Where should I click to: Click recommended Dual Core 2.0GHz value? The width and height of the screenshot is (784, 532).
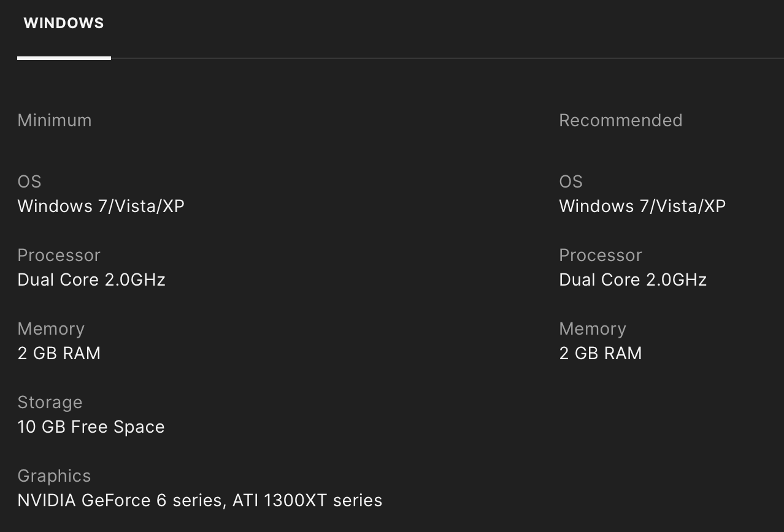click(633, 279)
